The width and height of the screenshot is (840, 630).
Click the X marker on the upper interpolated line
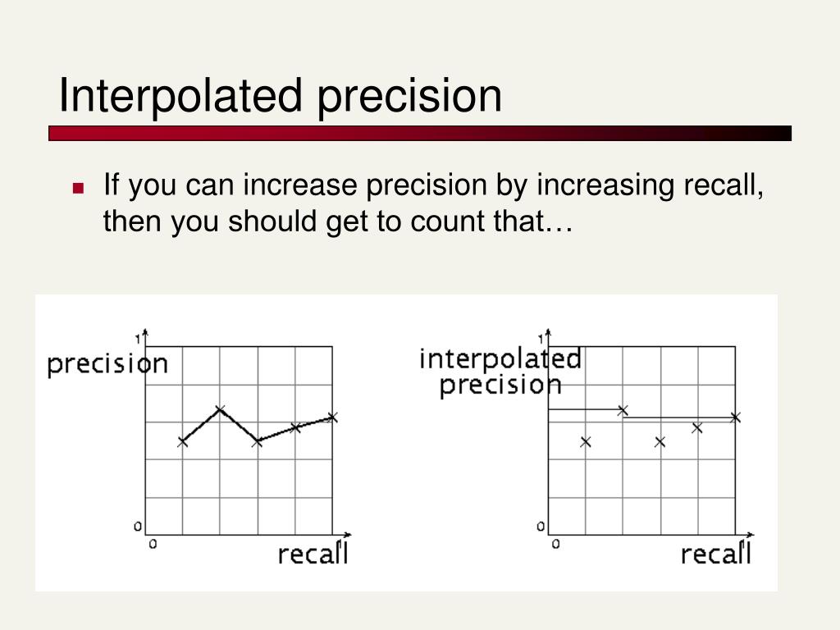click(623, 410)
